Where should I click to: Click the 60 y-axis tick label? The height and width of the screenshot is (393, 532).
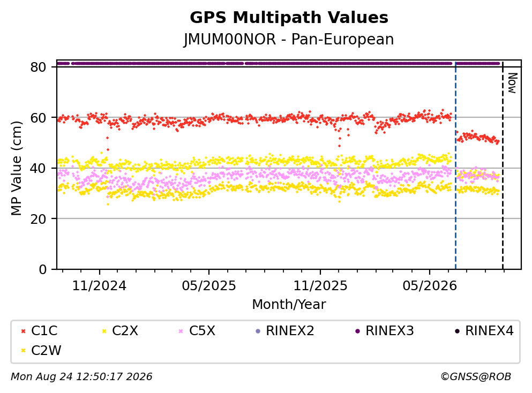point(38,118)
